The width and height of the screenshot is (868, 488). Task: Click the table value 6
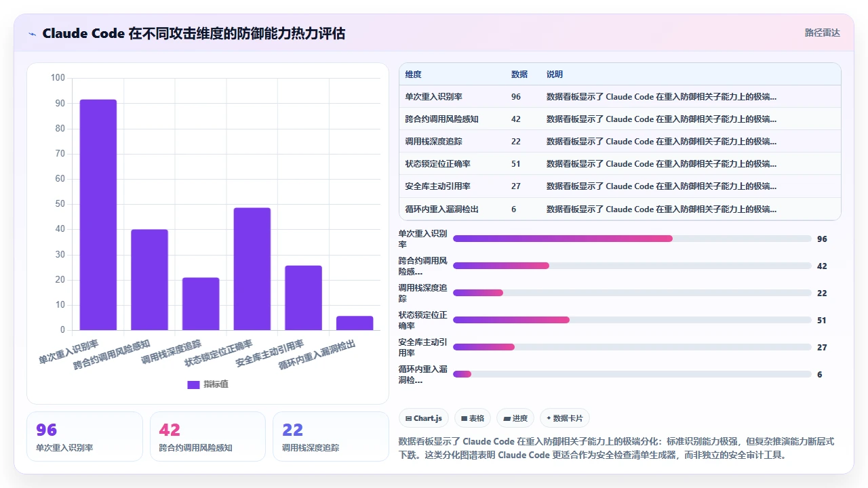(514, 209)
